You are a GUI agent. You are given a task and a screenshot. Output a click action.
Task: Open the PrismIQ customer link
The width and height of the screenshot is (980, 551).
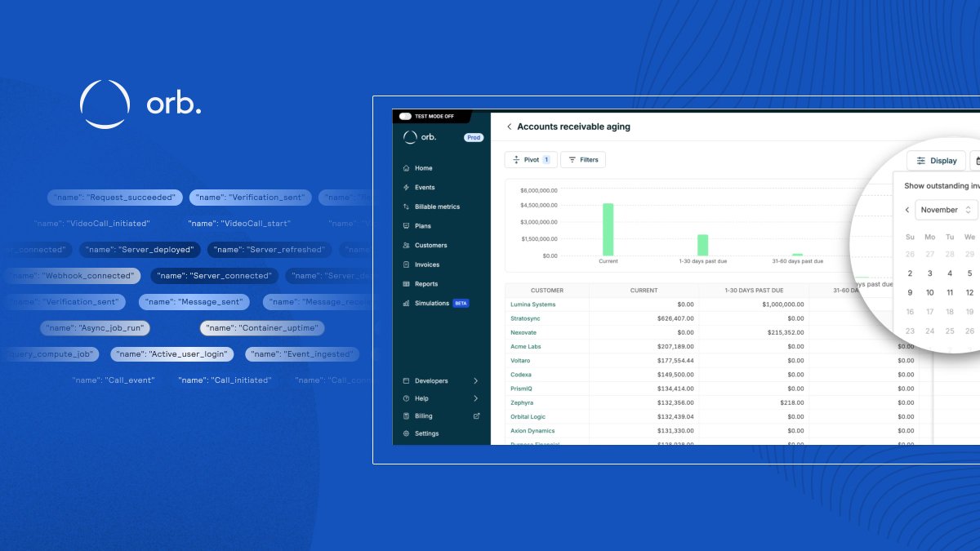[x=522, y=389]
